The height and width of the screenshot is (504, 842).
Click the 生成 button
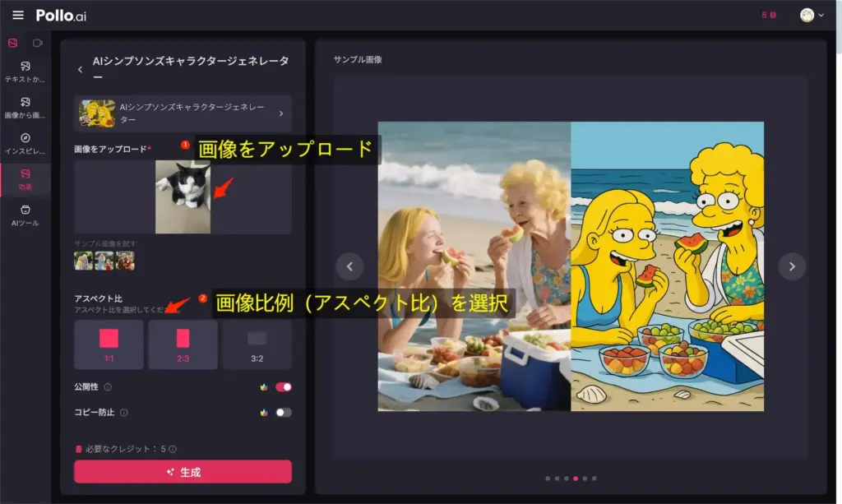tap(183, 472)
